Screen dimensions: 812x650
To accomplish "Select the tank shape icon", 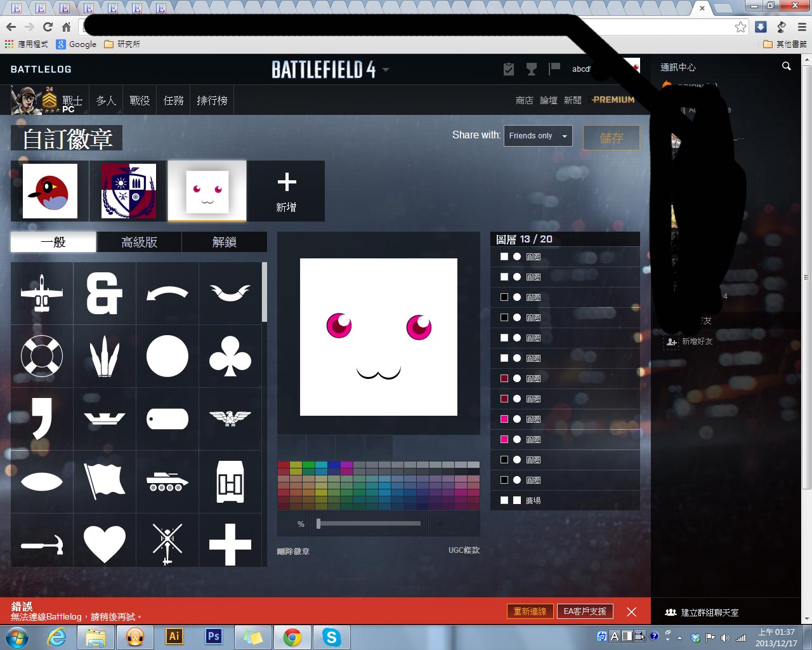I will (167, 482).
